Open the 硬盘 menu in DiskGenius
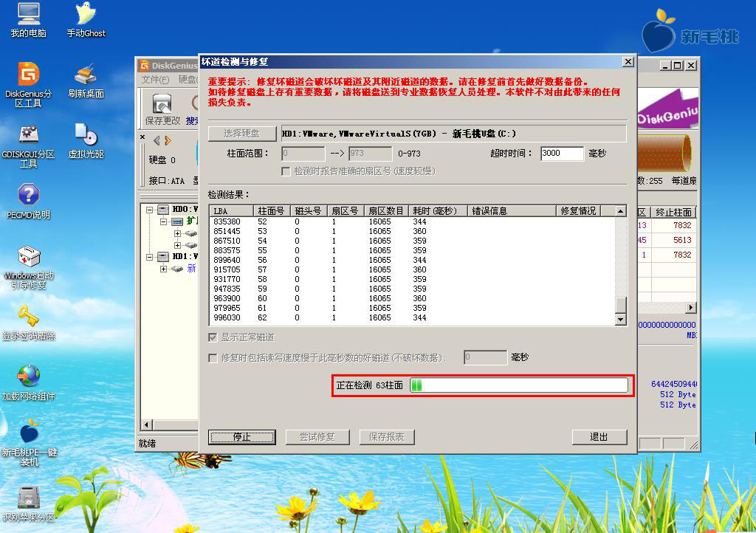Image resolution: width=756 pixels, height=533 pixels. point(187,80)
